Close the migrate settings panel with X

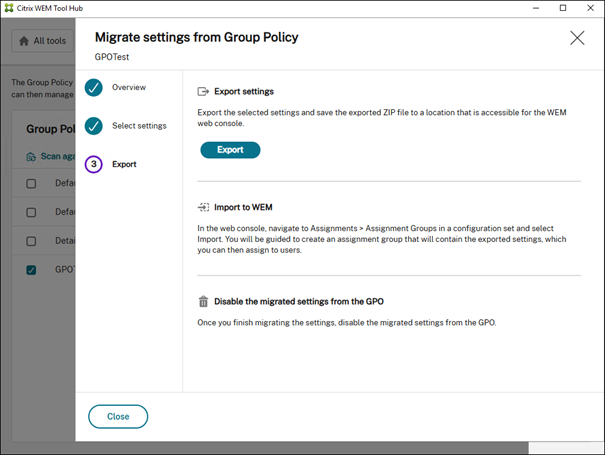pyautogui.click(x=577, y=38)
